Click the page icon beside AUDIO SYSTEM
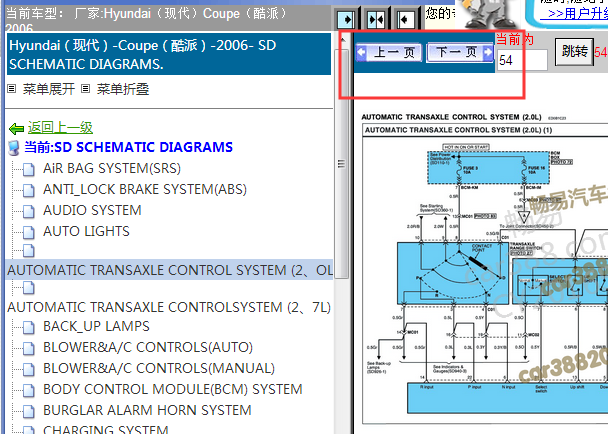The image size is (608, 434). click(x=28, y=211)
